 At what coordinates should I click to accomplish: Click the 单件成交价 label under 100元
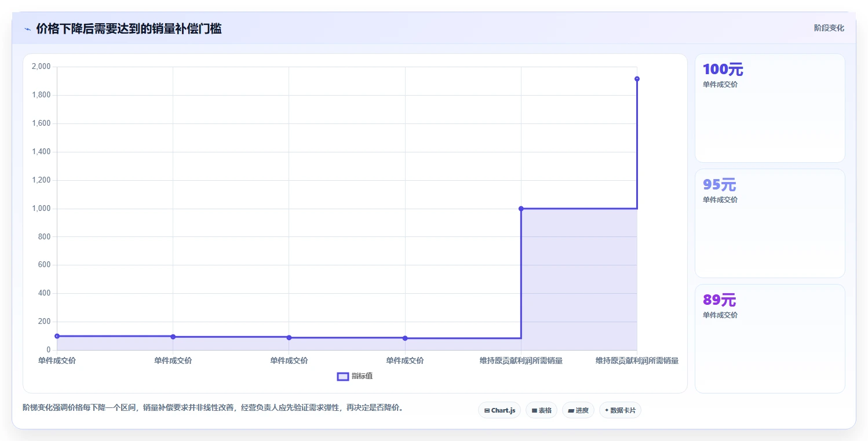coord(720,85)
